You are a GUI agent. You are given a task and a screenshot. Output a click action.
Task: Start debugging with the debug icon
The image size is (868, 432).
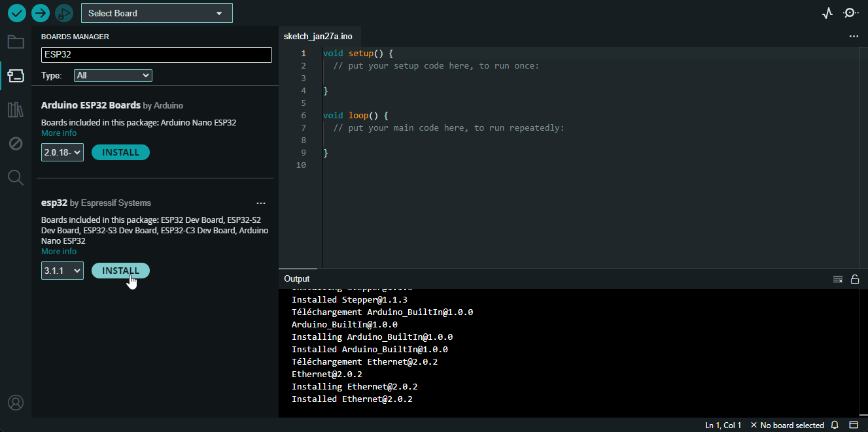tap(63, 13)
